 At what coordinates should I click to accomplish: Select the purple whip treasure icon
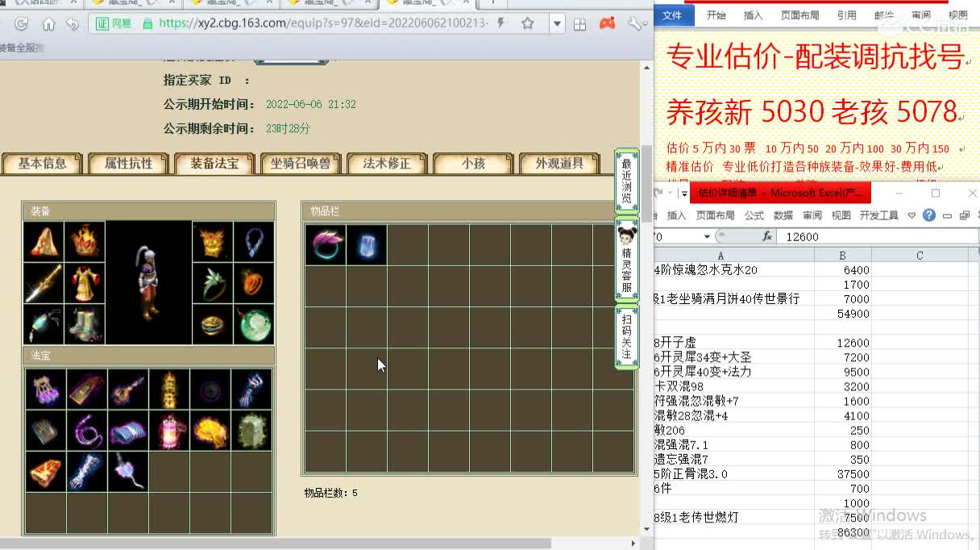(87, 431)
